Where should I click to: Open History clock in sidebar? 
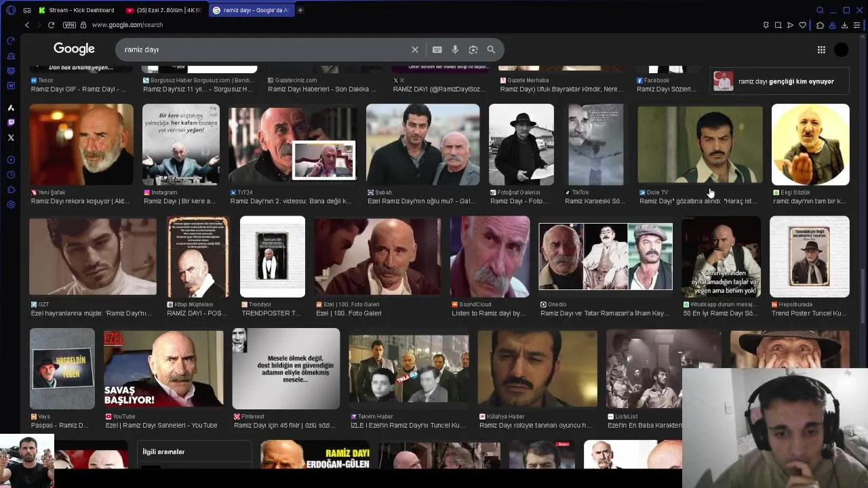[11, 175]
